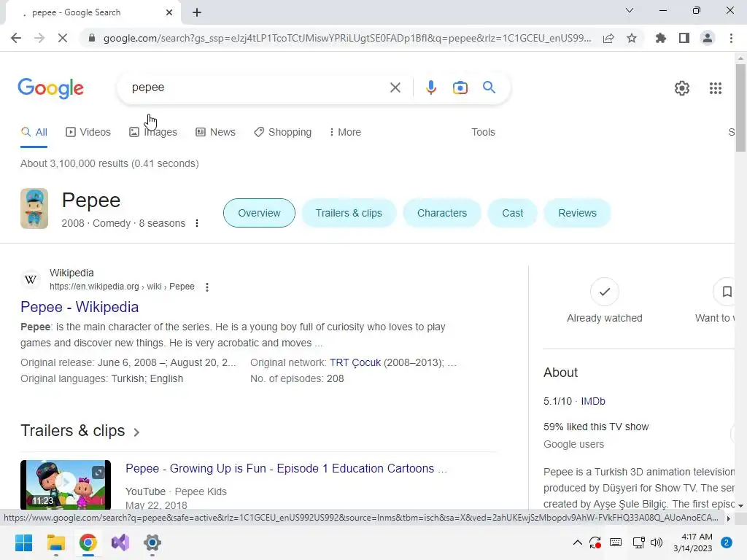Clear the search box text
The image size is (747, 560).
tap(395, 87)
